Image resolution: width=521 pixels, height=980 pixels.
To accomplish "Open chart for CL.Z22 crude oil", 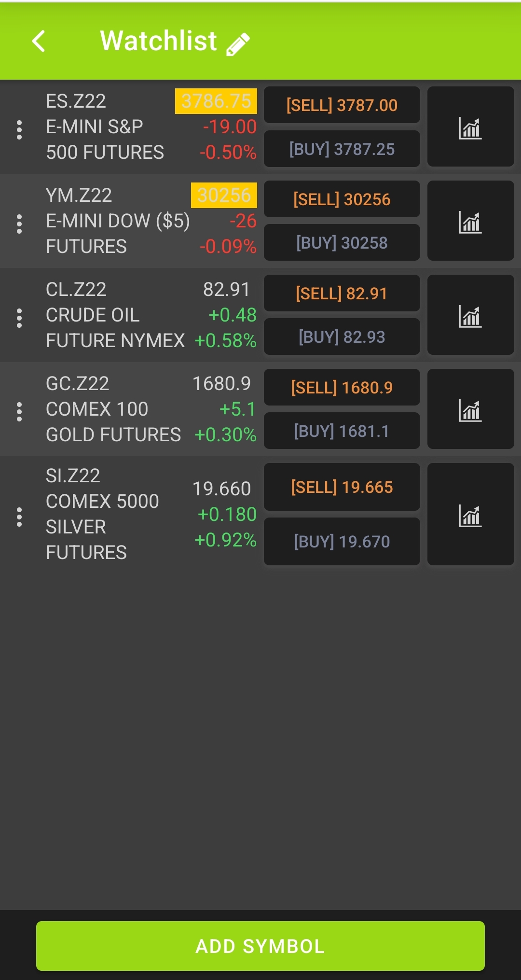I will click(470, 315).
